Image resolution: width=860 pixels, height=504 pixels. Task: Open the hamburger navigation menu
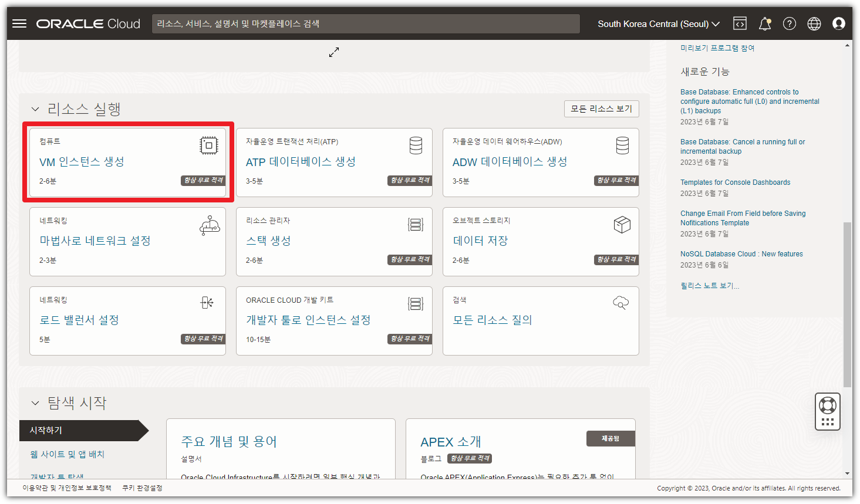click(x=19, y=23)
